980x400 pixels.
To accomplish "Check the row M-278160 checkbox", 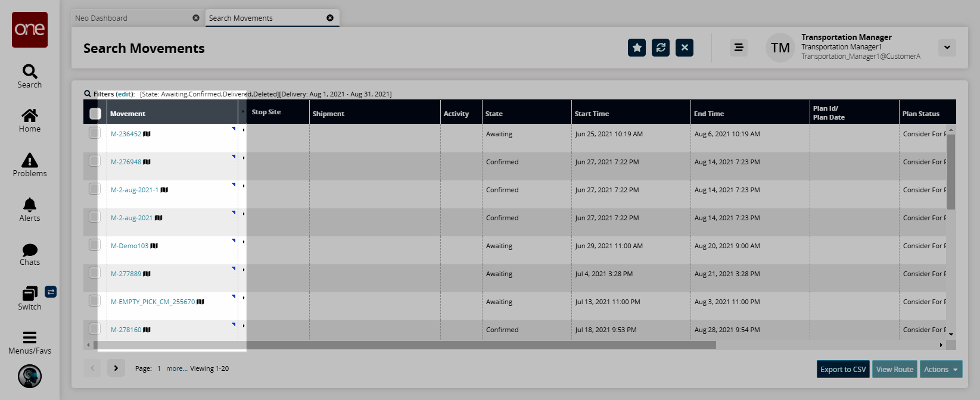I will point(95,329).
